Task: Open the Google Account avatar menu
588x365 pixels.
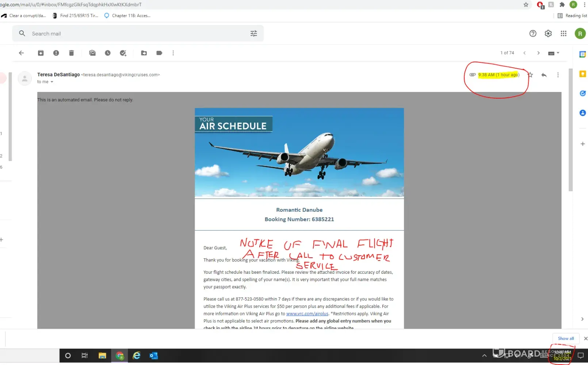Action: 580,34
